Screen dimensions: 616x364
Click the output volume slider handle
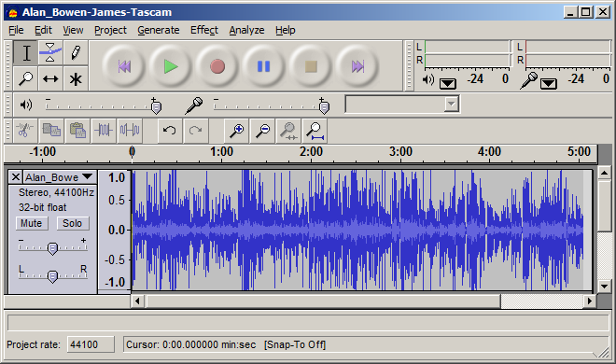(156, 106)
